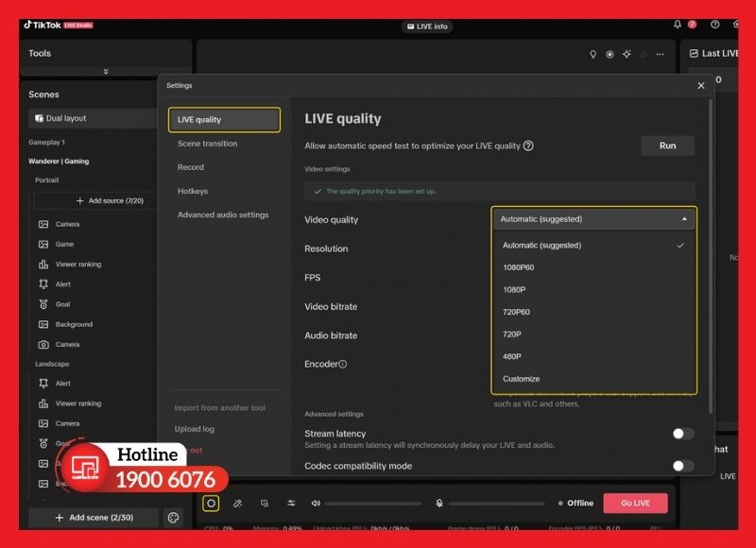Switch to the Scene transition tab
Image resolution: width=756 pixels, height=548 pixels.
pyautogui.click(x=207, y=144)
